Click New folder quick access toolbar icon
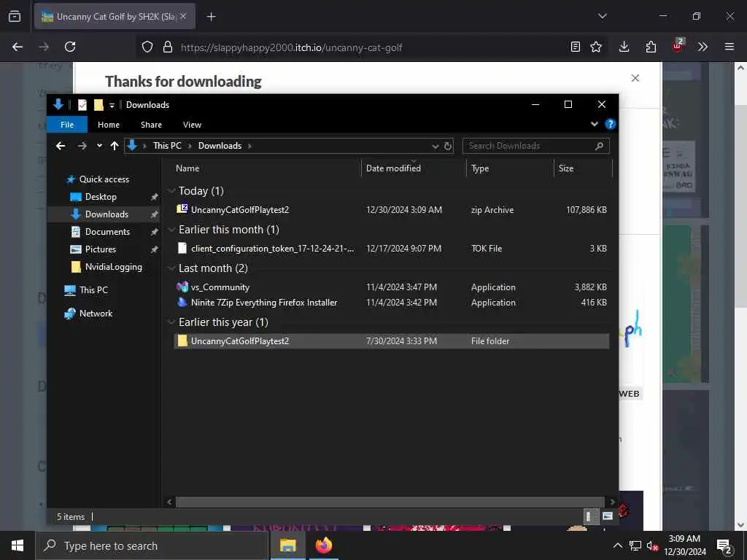Image resolution: width=747 pixels, height=560 pixels. (x=98, y=105)
